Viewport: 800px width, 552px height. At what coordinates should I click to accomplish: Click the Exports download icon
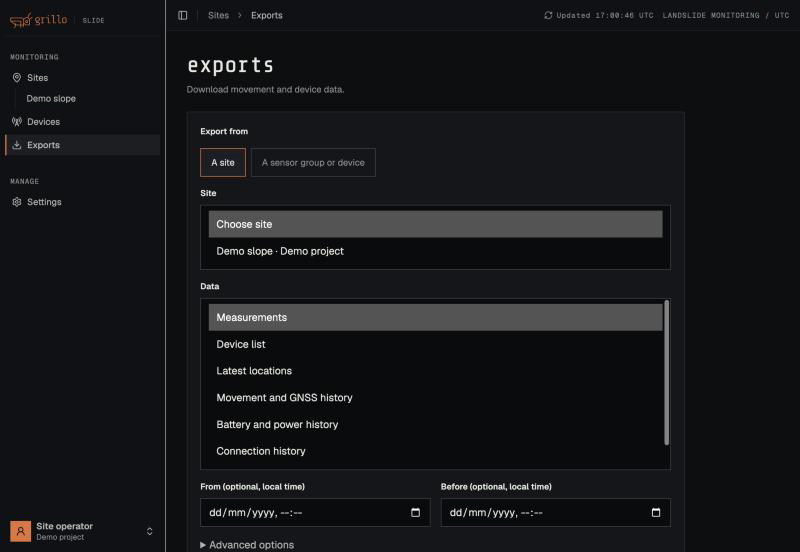pyautogui.click(x=17, y=145)
